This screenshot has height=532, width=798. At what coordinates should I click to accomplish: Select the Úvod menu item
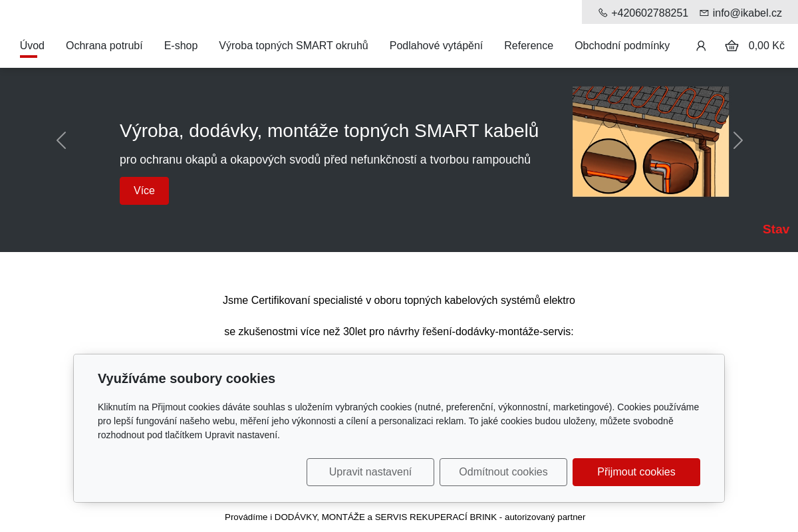coord(32,45)
